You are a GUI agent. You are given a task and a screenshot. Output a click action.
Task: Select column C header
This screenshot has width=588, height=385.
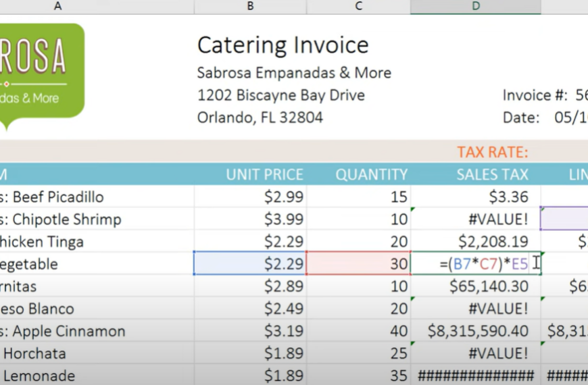(358, 6)
